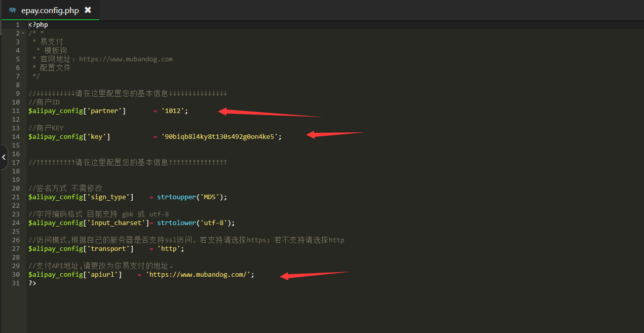Click the apiurl value 'https://www.mubandog.com/'

pyautogui.click(x=199, y=275)
